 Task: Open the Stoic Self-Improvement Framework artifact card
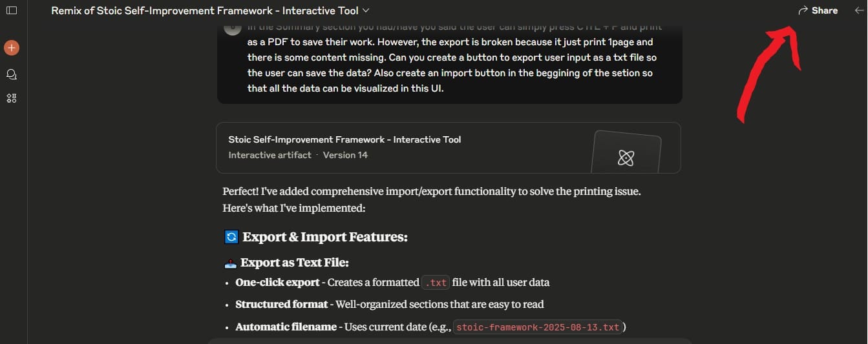[x=449, y=148]
